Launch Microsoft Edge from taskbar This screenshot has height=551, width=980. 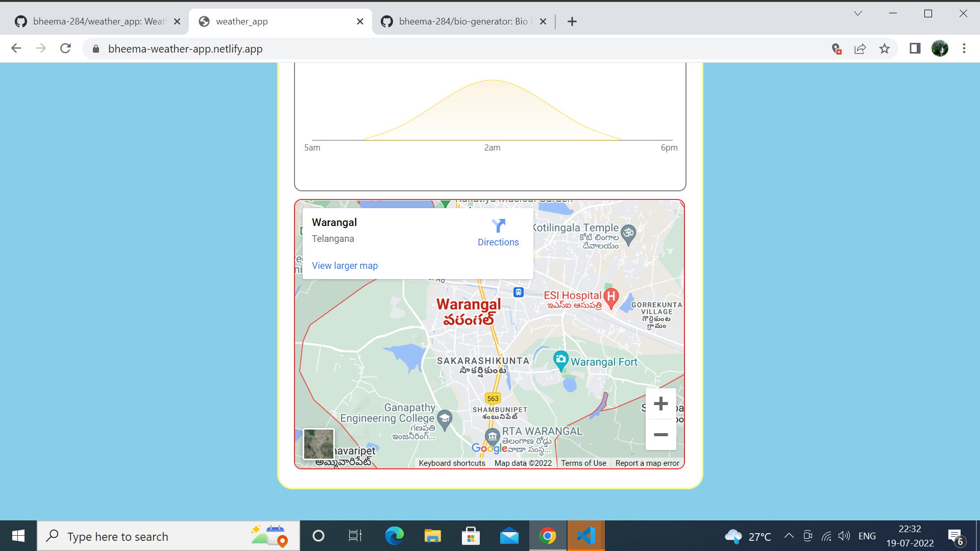tap(394, 536)
